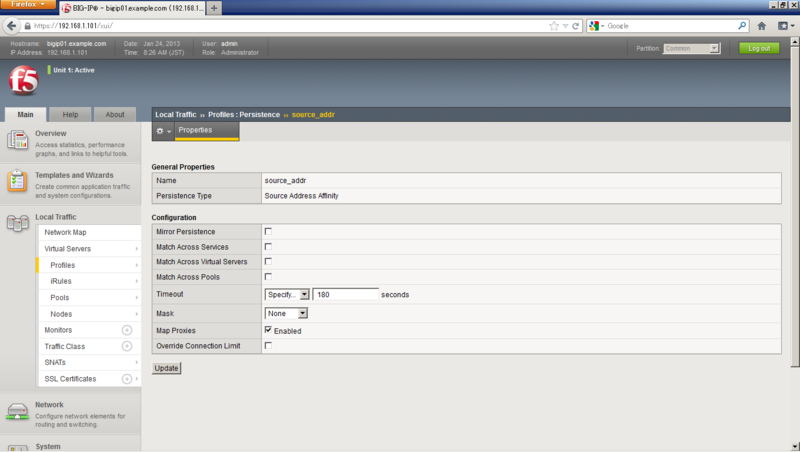The image size is (800, 452).
Task: Enable Match Across Services checkbox
Action: (268, 247)
